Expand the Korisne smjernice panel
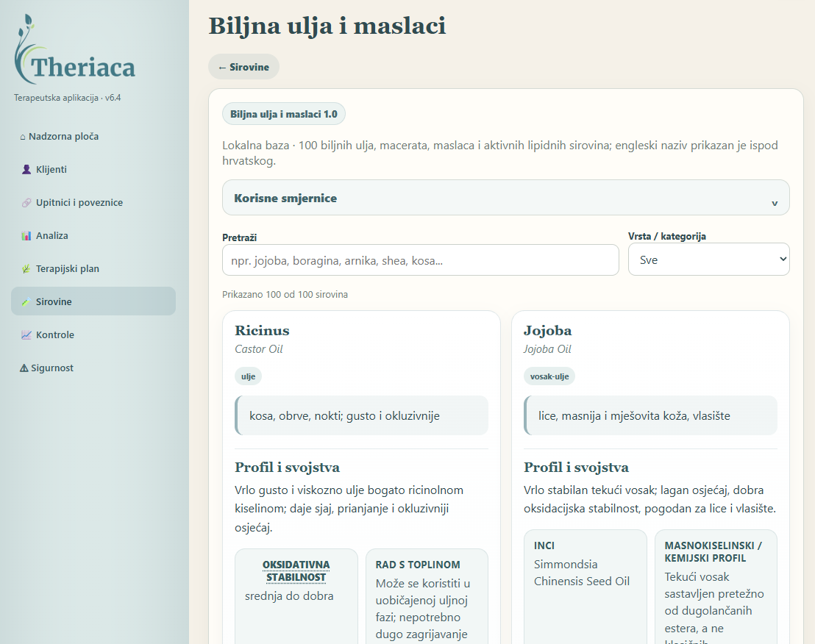The height and width of the screenshot is (644, 815). [506, 198]
